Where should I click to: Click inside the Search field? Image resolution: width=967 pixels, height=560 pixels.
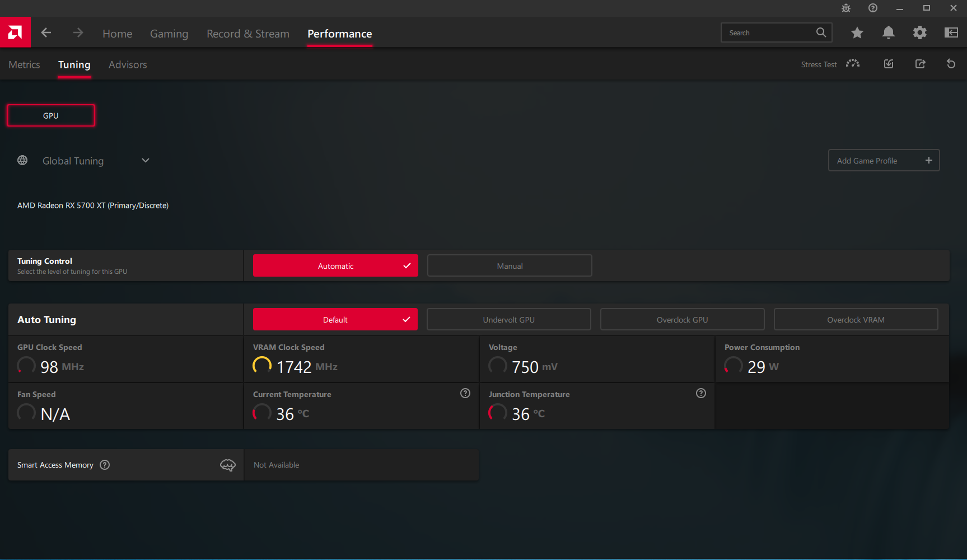777,32
